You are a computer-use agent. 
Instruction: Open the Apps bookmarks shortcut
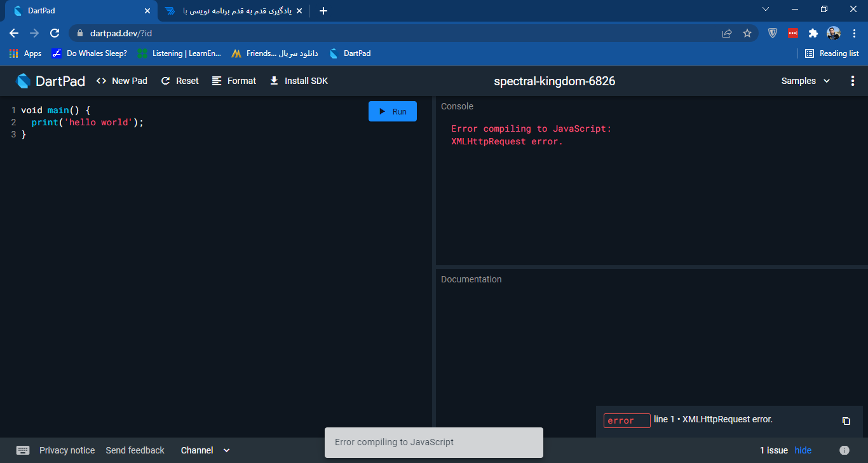pyautogui.click(x=26, y=53)
